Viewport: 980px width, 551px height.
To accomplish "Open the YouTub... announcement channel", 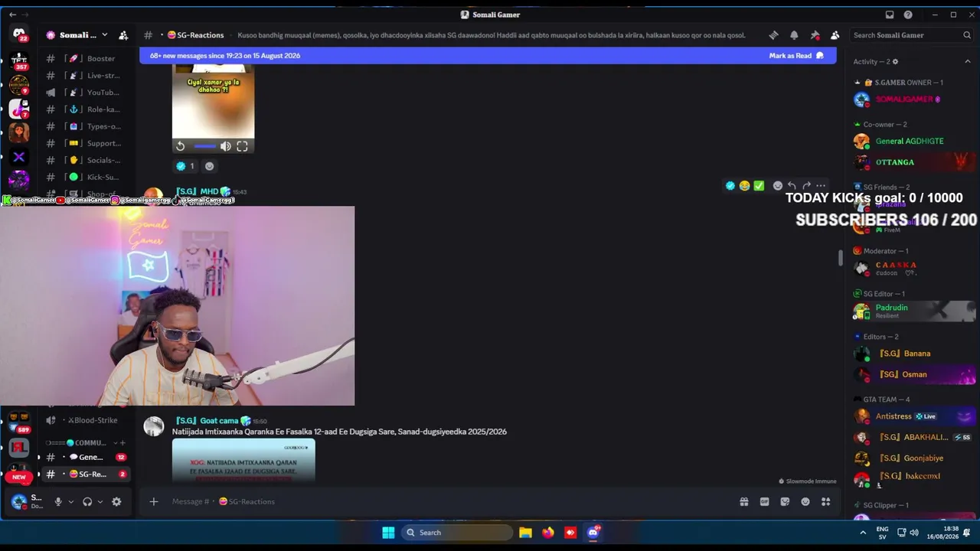I will (83, 93).
